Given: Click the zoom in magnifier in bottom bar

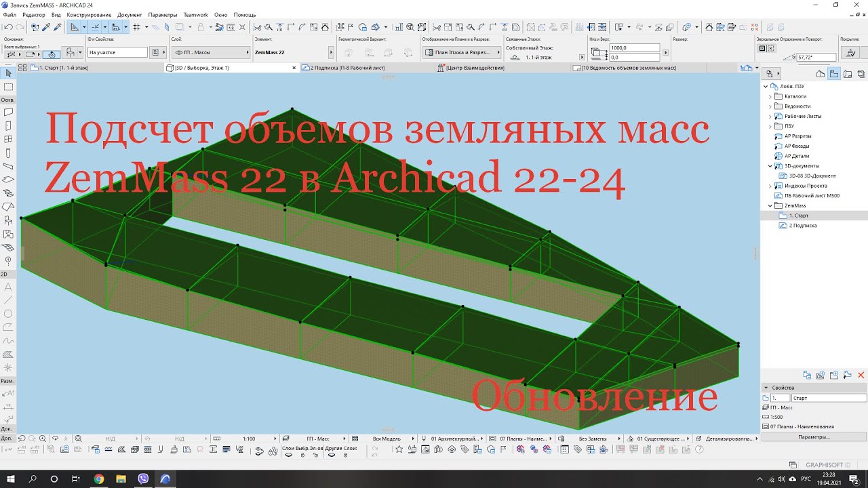Looking at the screenshot, I should click(x=43, y=439).
